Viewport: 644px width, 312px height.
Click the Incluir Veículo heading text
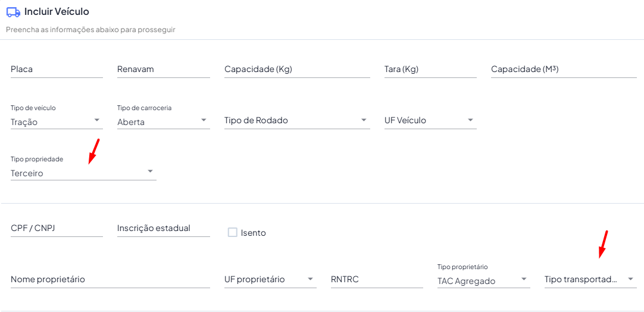57,11
